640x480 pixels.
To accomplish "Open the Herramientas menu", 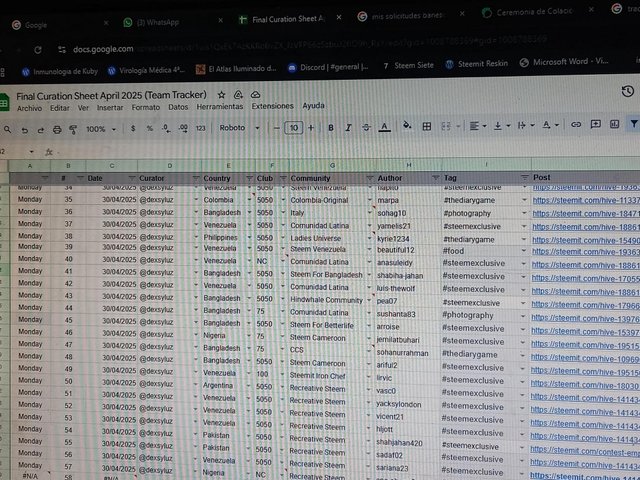I will click(x=220, y=107).
